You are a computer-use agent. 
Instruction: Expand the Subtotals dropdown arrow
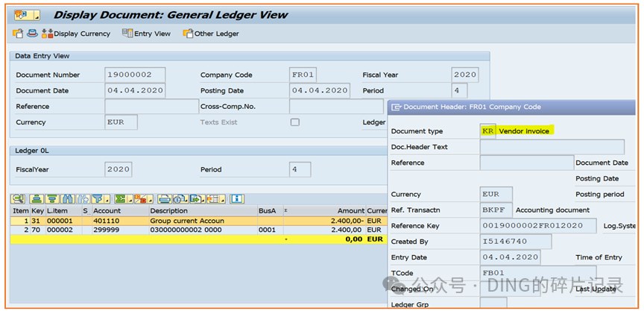[x=151, y=200]
